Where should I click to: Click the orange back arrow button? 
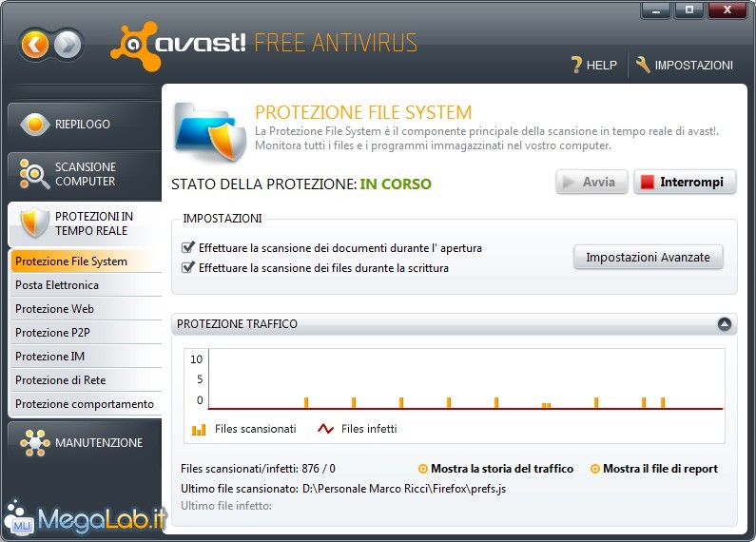[x=35, y=46]
